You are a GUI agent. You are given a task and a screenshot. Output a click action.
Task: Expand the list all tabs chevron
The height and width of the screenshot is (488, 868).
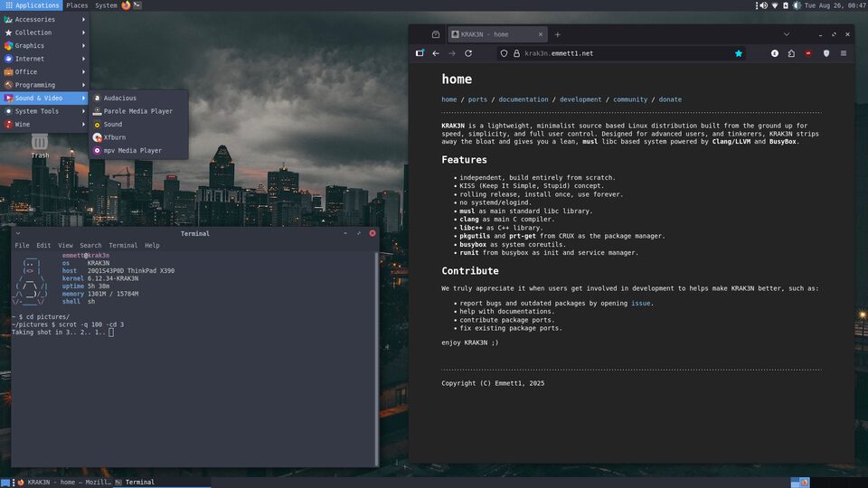(786, 34)
